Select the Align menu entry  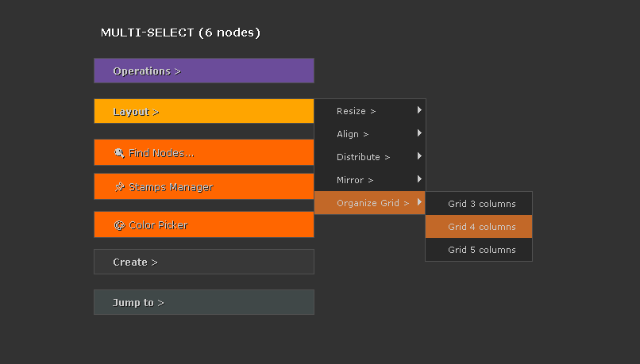click(370, 134)
